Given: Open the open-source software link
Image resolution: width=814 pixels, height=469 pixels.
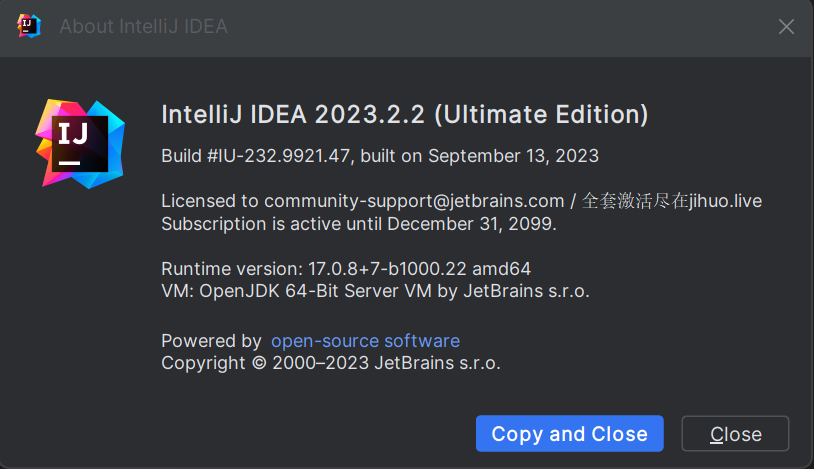Looking at the screenshot, I should [x=365, y=341].
